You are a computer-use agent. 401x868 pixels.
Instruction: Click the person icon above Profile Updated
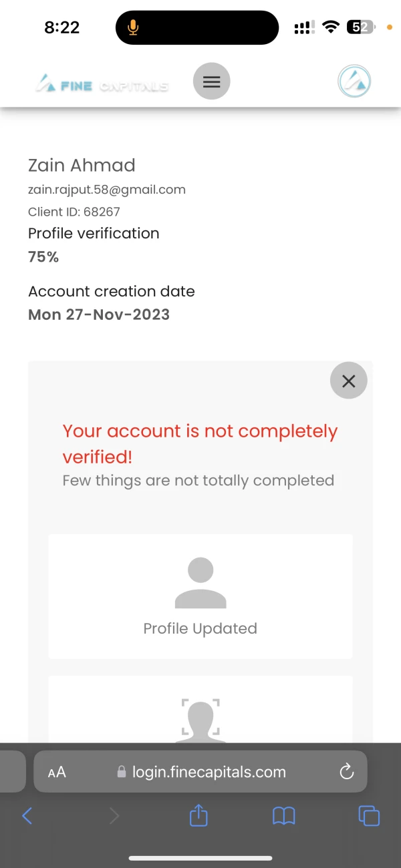[200, 583]
